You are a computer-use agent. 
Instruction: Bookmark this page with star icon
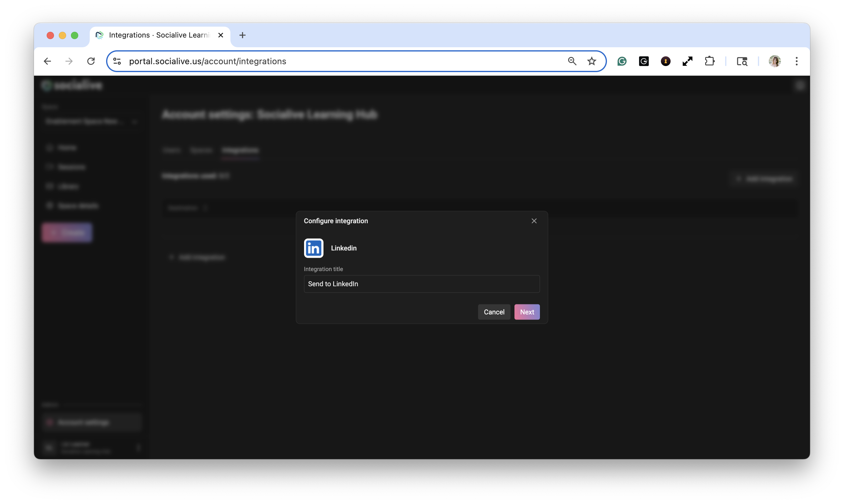pos(591,61)
